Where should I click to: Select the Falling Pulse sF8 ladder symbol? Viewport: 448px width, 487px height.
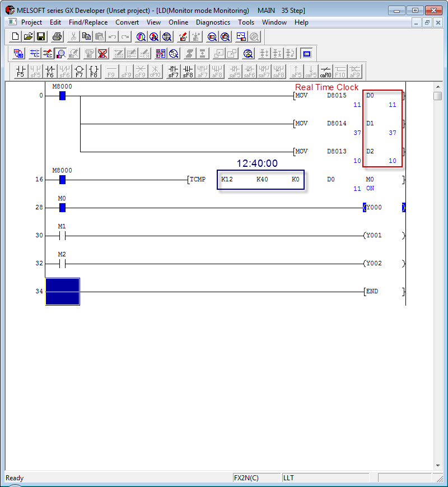click(x=189, y=71)
